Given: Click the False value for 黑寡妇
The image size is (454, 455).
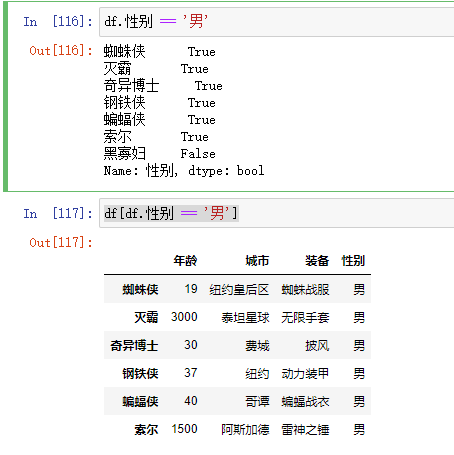Looking at the screenshot, I should 198,154.
